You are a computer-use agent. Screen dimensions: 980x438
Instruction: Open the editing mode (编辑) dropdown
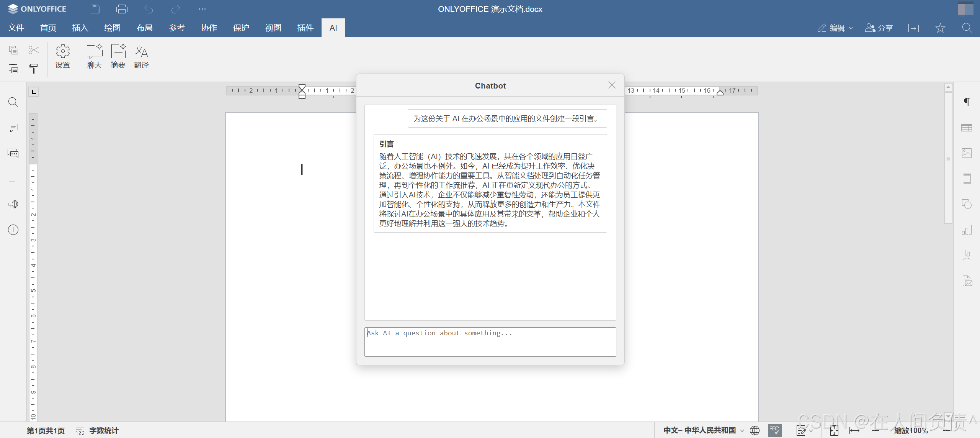835,27
